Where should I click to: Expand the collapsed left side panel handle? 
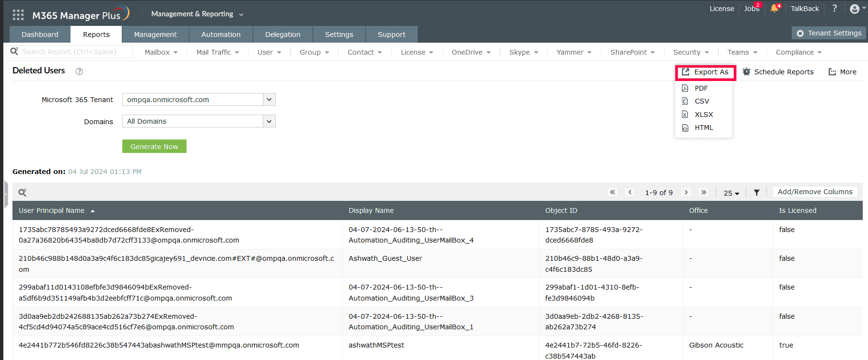[x=6, y=194]
